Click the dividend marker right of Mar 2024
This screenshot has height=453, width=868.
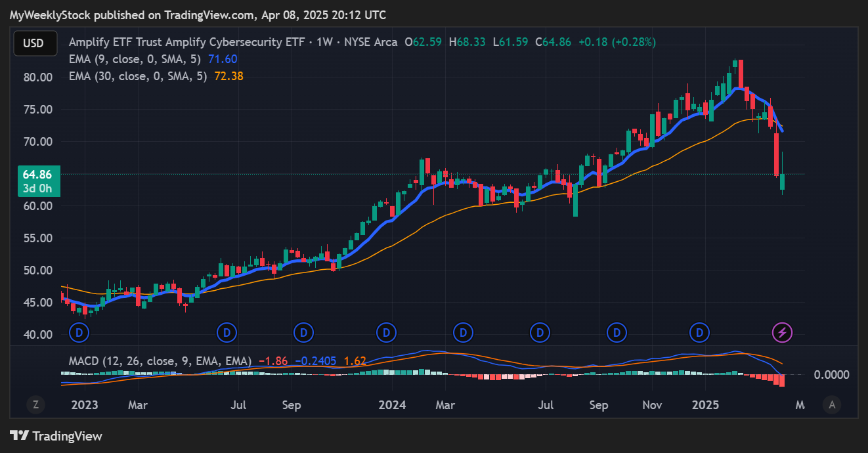click(x=463, y=332)
